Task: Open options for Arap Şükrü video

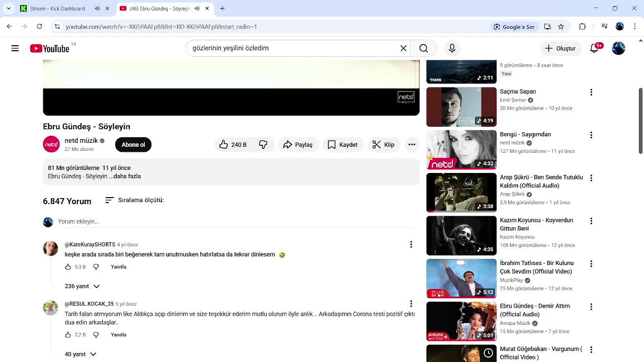Action: click(591, 178)
